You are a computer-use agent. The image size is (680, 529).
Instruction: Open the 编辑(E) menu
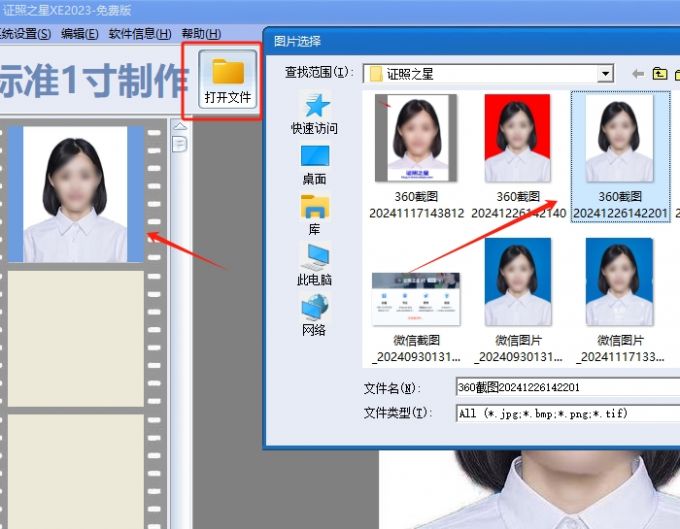coord(80,34)
